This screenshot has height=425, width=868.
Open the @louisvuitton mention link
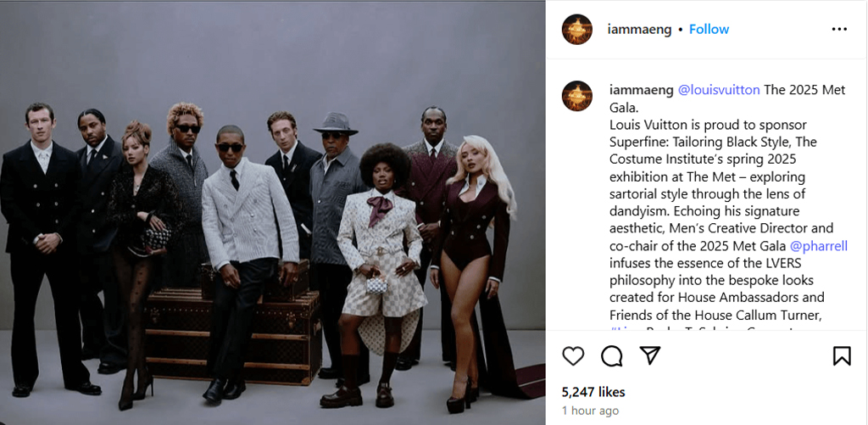point(719,90)
